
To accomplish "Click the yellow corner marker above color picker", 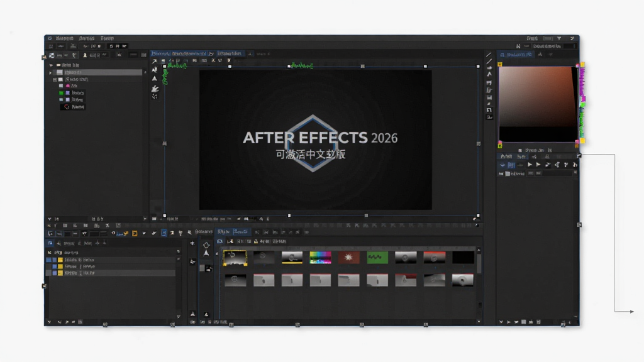I will coord(500,65).
